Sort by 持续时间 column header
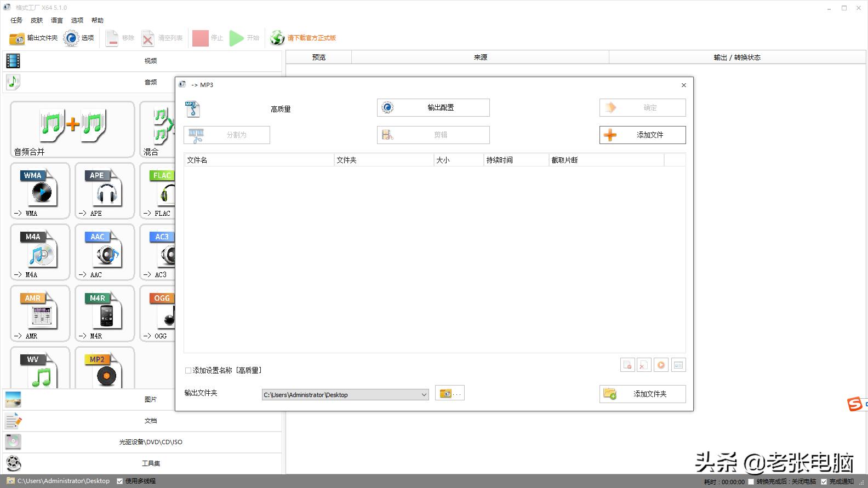The image size is (868, 488). [x=516, y=160]
